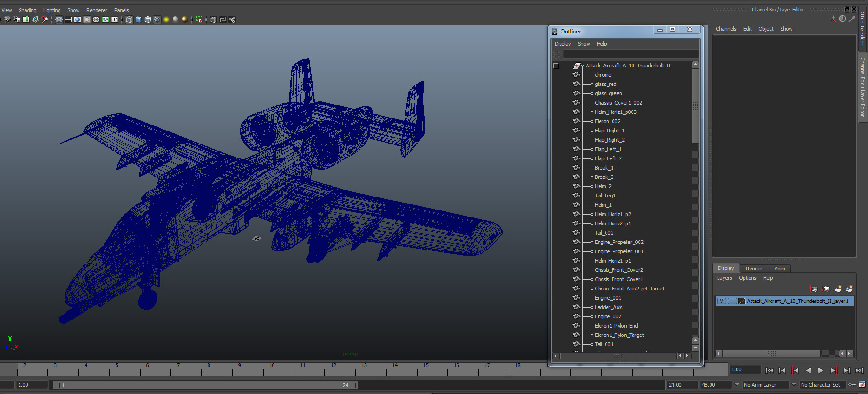Toggle the Textured checker-sphere icon
Image resolution: width=868 pixels, height=394 pixels.
157,20
